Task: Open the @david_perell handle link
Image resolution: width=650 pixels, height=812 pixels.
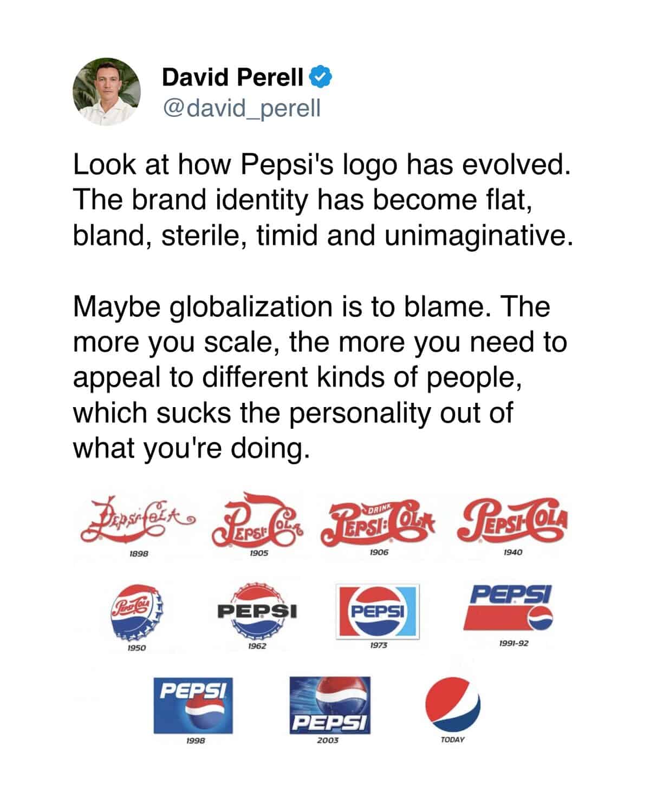Action: 242,108
